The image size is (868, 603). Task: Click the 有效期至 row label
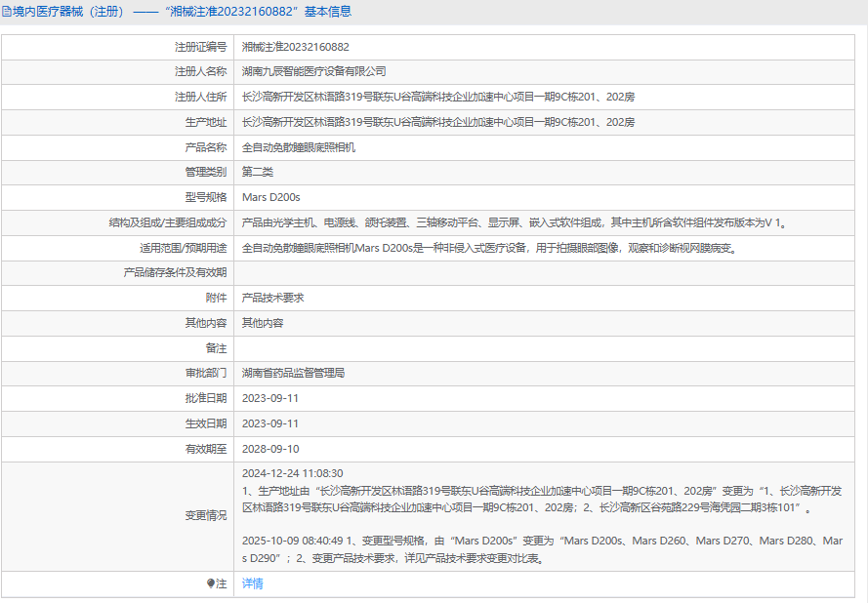[206, 449]
